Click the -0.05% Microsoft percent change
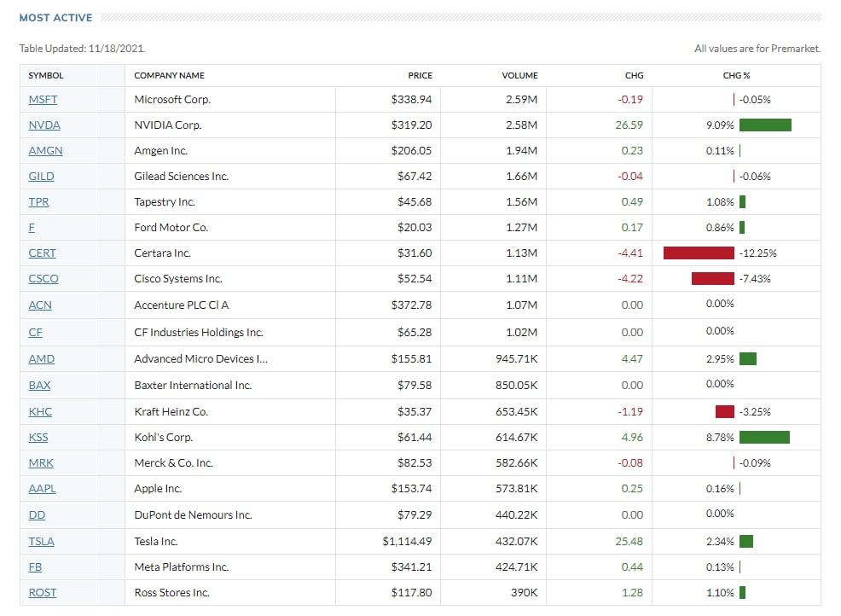Image resolution: width=841 pixels, height=616 pixels. [755, 99]
